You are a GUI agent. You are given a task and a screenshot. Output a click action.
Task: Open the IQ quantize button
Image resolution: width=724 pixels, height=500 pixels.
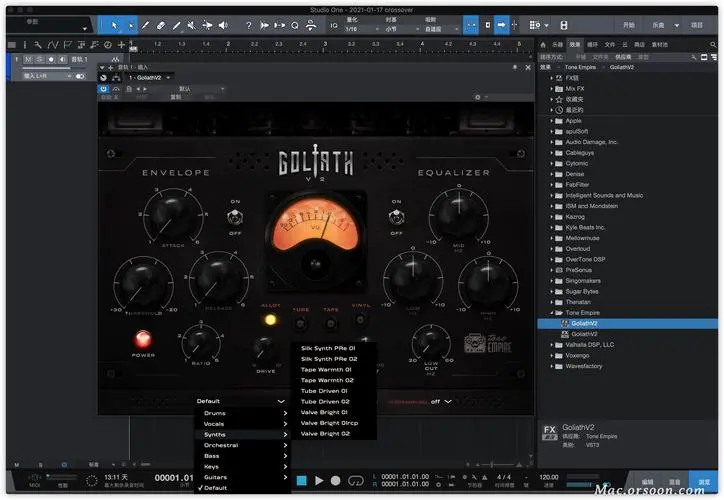click(333, 25)
